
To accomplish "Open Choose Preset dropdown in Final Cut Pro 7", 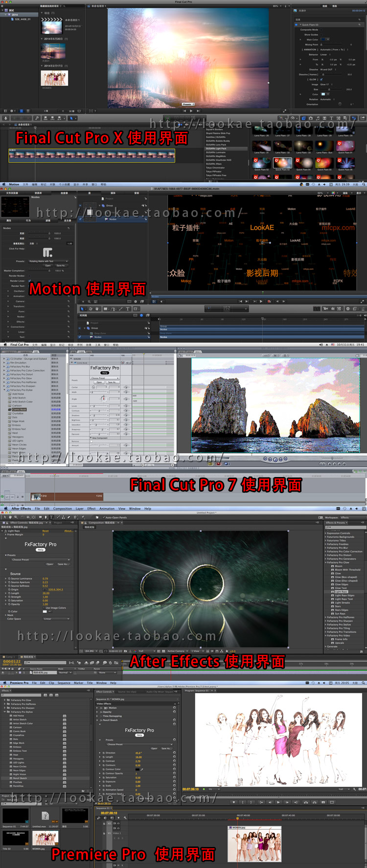I will 105,378.
